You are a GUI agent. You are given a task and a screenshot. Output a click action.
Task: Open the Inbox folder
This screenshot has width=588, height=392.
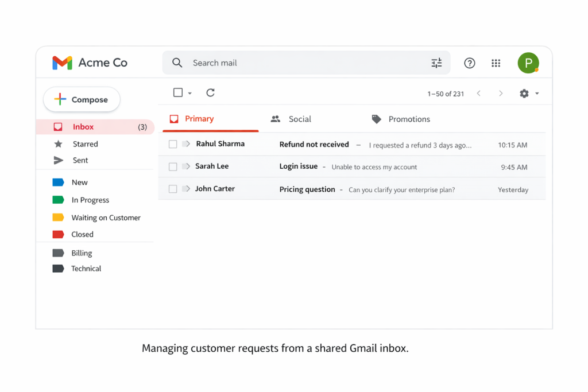click(x=82, y=127)
